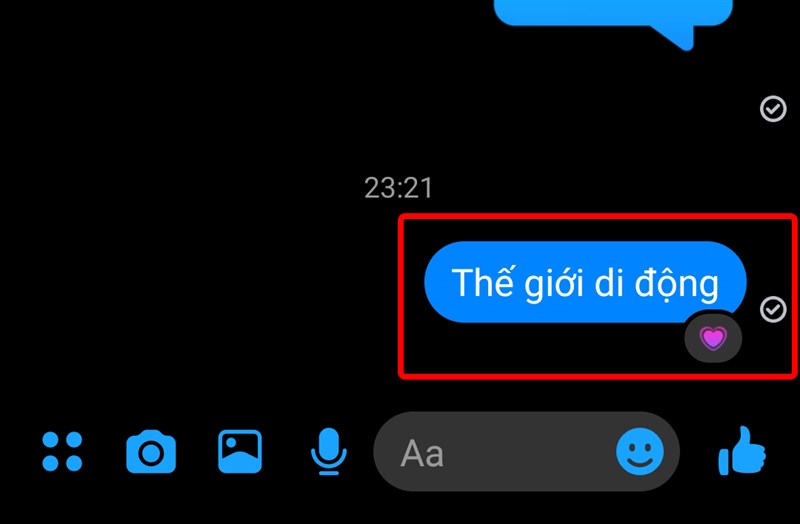Focus the Aa message input field
The width and height of the screenshot is (800, 524).
(526, 452)
